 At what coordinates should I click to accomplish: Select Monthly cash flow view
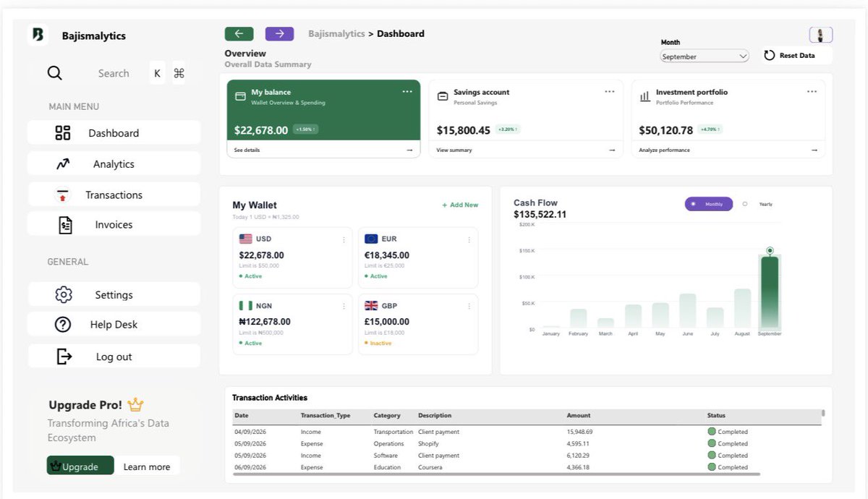pyautogui.click(x=709, y=204)
